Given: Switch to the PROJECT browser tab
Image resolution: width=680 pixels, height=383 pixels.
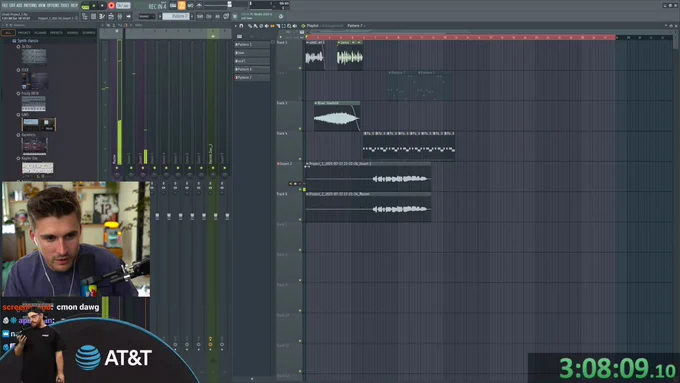Looking at the screenshot, I should click(24, 33).
